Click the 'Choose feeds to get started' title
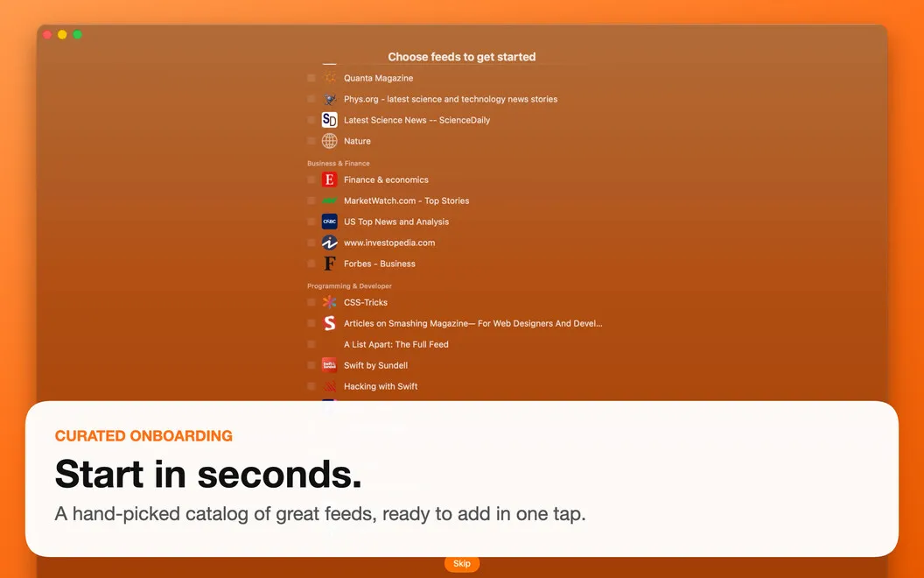Viewport: 924px width, 578px height. [461, 57]
